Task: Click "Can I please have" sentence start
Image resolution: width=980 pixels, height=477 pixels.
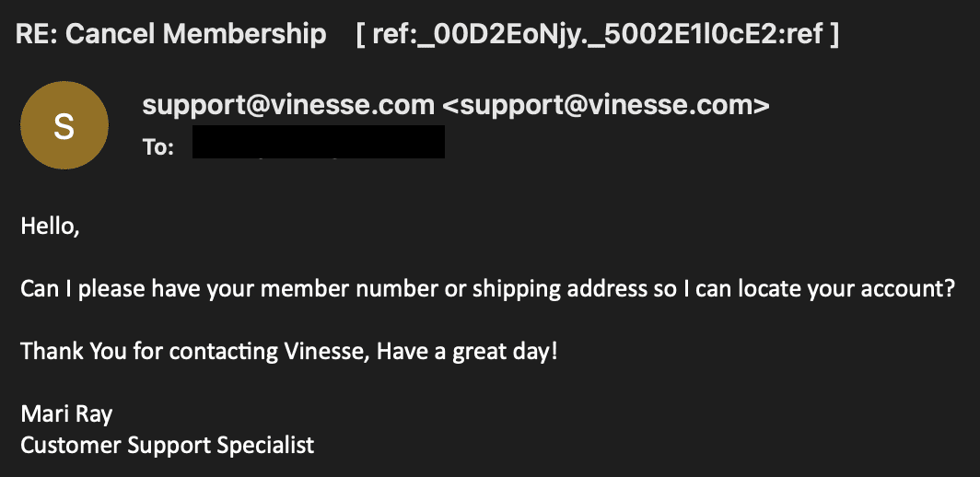Action: click(x=101, y=289)
